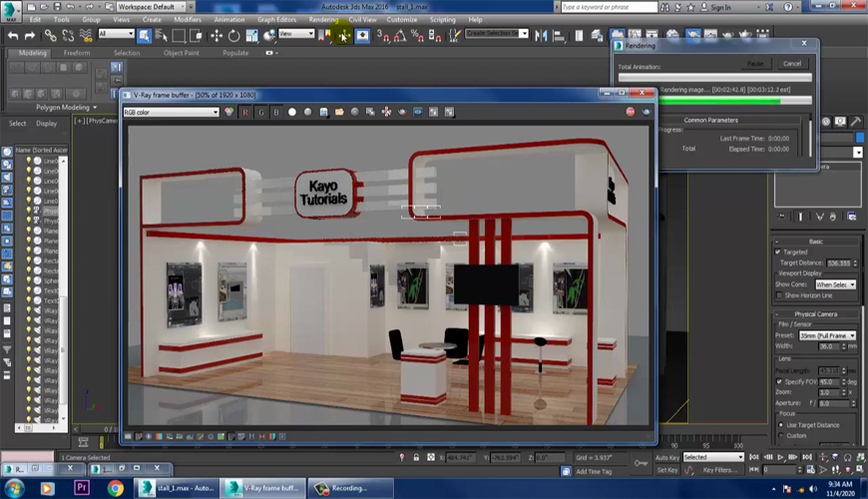Click the Align tool icon
868x499 pixels.
click(x=559, y=36)
